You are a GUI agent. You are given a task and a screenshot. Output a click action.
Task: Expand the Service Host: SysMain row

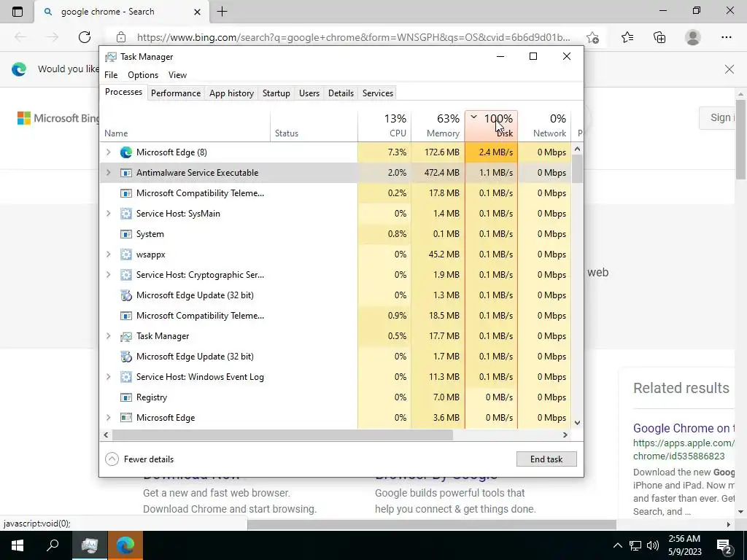108,214
